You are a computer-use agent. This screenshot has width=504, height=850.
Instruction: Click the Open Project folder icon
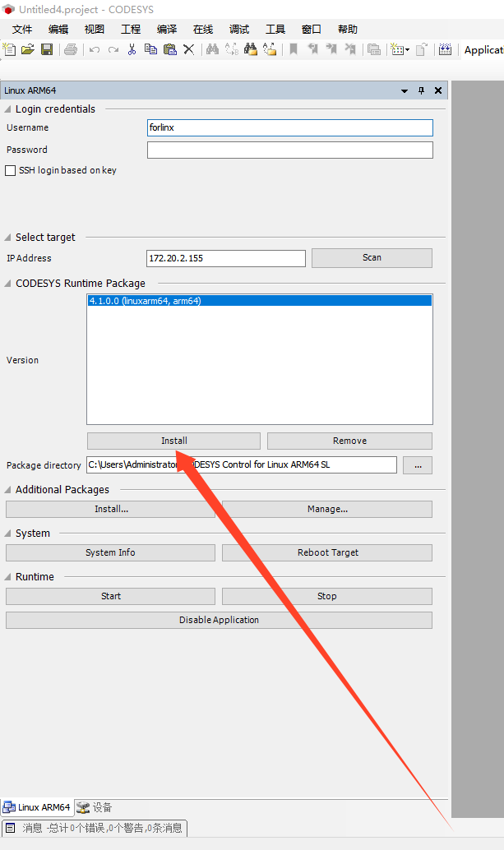[28, 49]
